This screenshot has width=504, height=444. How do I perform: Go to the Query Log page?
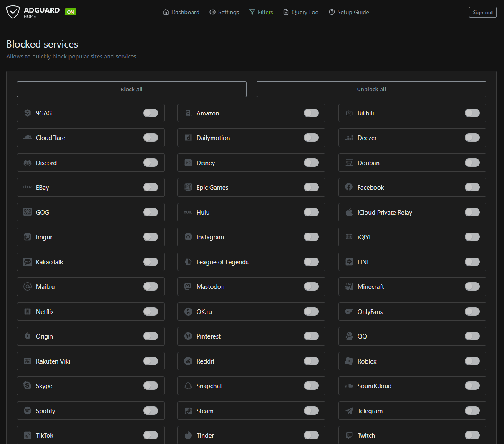click(301, 12)
